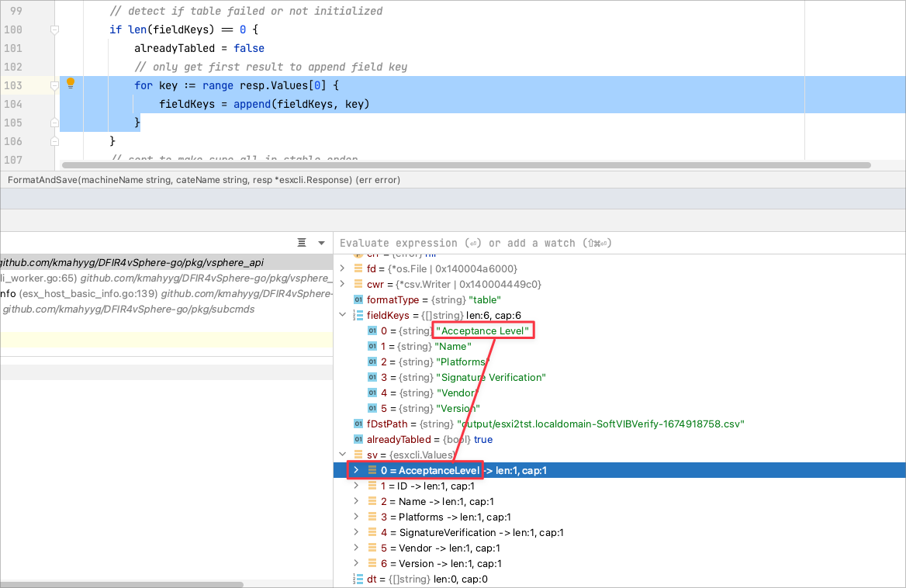
Task: Select fieldKeys item "Signature Verification"
Action: point(620,378)
